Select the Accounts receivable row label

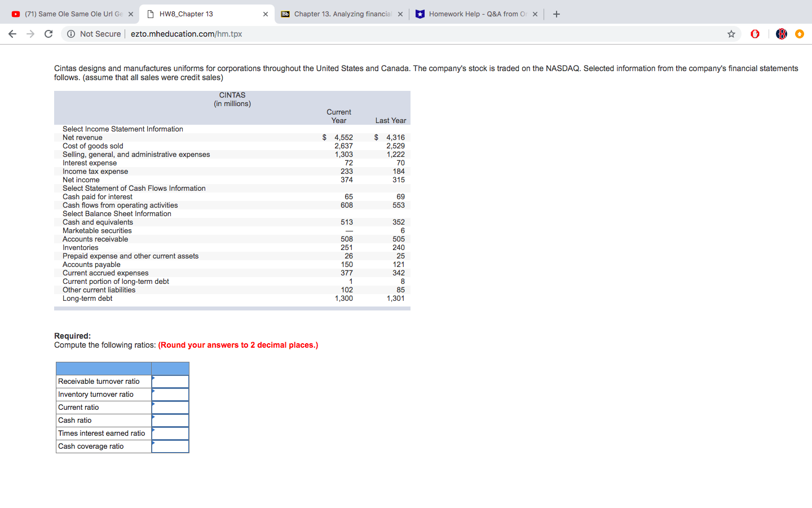tap(95, 239)
